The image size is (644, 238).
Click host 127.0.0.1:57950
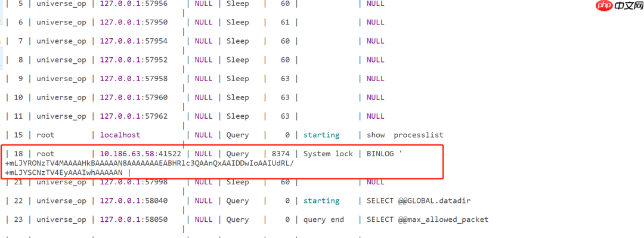click(134, 22)
